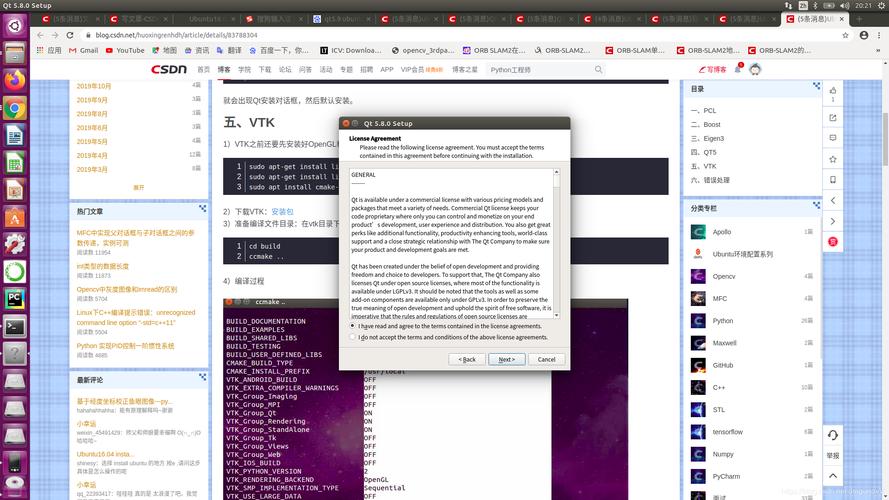This screenshot has width=889, height=500.
Task: Open Firefox from the Ubuntu dock
Action: (x=14, y=80)
